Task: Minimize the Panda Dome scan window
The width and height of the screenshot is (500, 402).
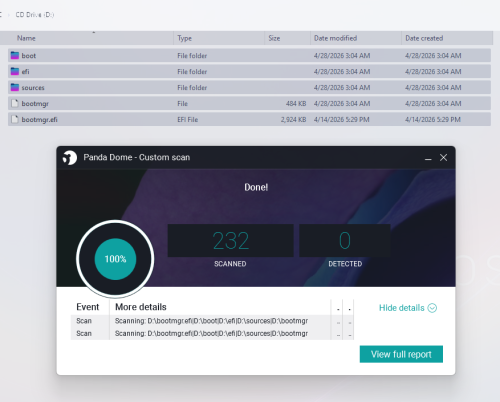Action: point(428,158)
